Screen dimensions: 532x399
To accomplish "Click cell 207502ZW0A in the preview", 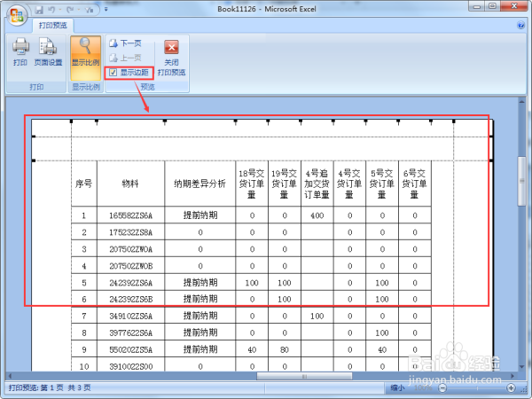I will coord(130,249).
